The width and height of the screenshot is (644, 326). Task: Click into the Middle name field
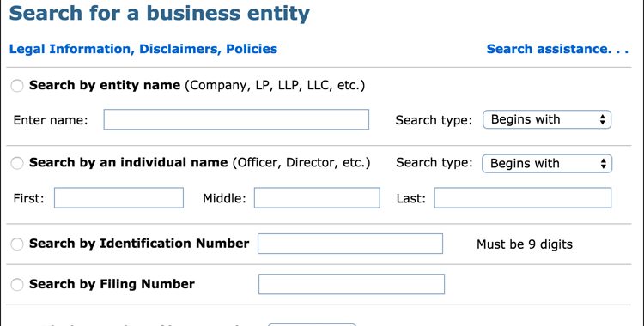317,198
